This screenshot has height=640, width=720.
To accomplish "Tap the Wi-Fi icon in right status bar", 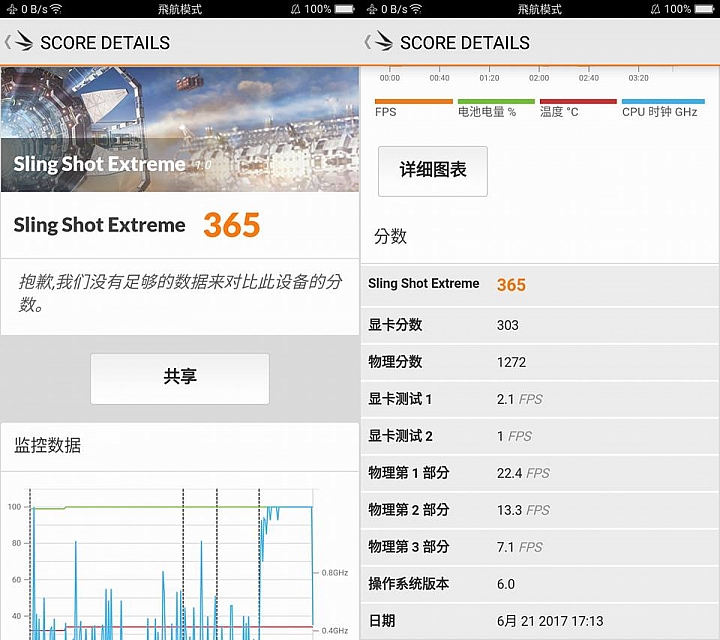I will 416,9.
